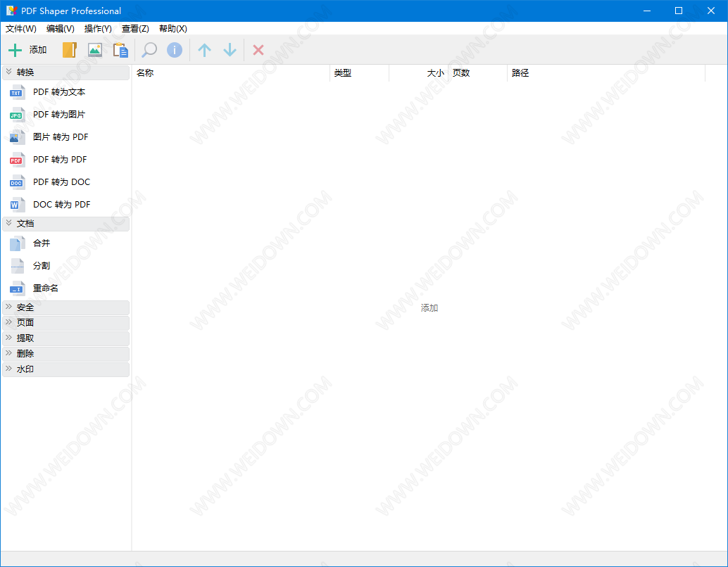Click the magnifier preview icon

tap(149, 50)
